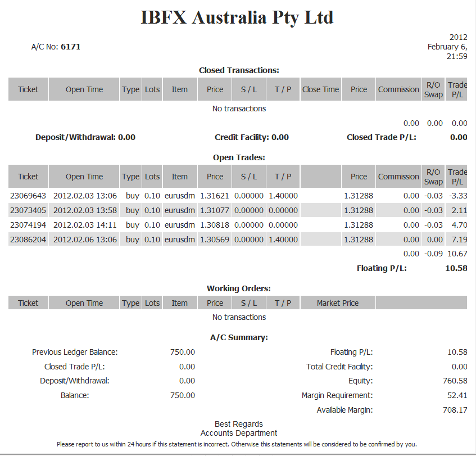Click the Margin Requirement value 52.41
The image size is (476, 456).
point(457,395)
